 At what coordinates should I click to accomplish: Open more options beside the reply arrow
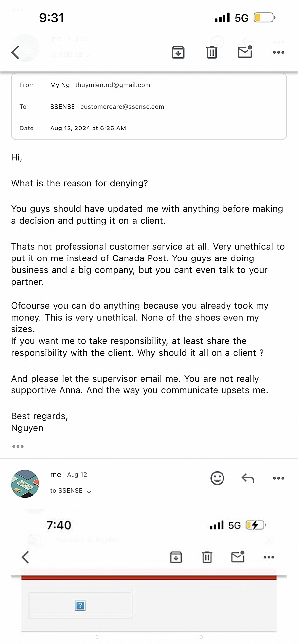[x=278, y=478]
